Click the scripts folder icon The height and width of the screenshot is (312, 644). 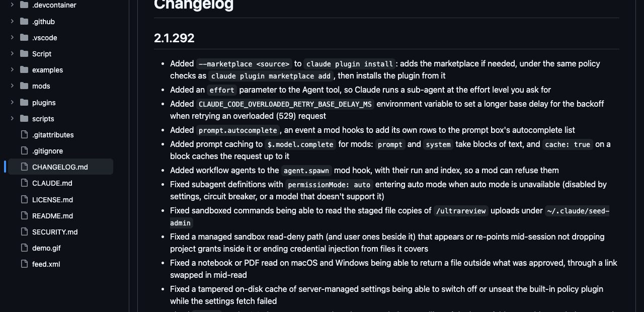(x=24, y=118)
